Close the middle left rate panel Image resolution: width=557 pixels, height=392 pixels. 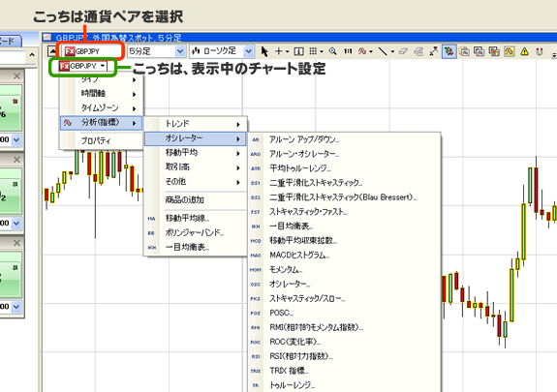click(x=16, y=160)
